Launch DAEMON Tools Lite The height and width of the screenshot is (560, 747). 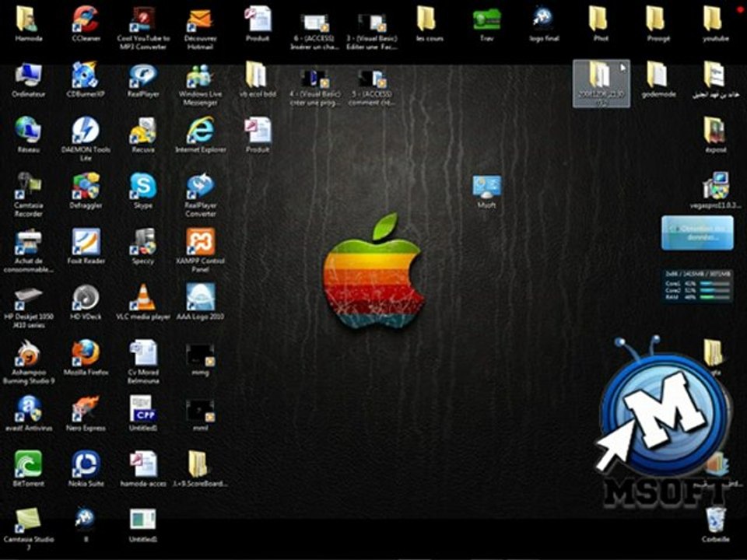[x=86, y=139]
